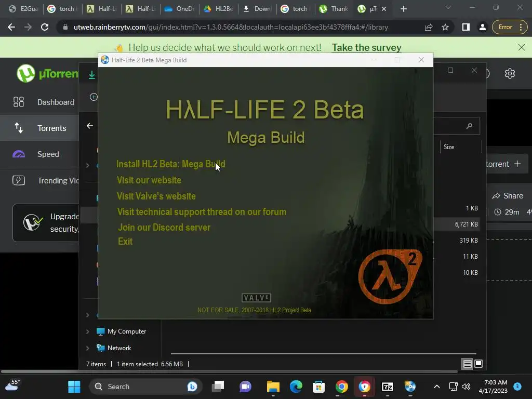
Task: Select Network in the navigation pane
Action: point(119,348)
